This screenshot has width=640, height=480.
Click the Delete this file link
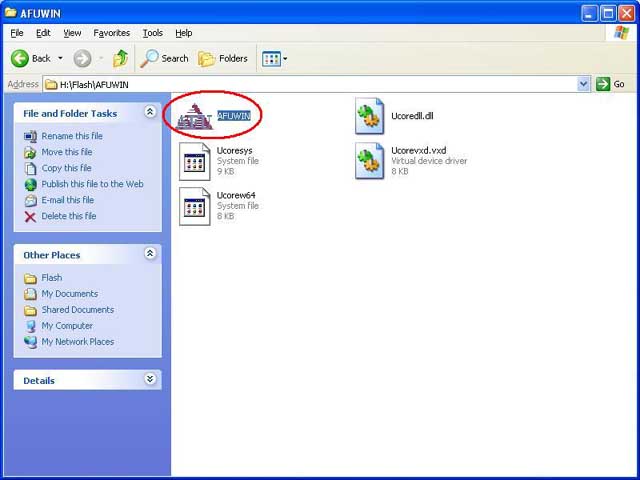pos(69,216)
